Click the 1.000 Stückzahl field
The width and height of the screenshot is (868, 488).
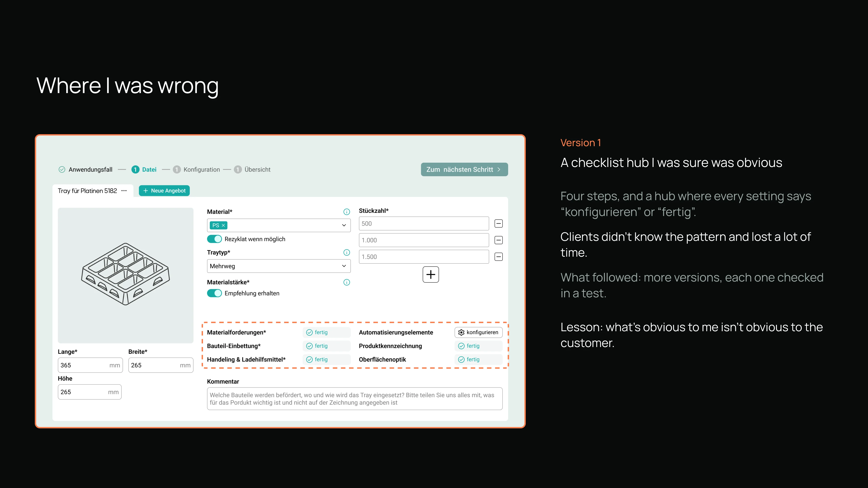[424, 240]
